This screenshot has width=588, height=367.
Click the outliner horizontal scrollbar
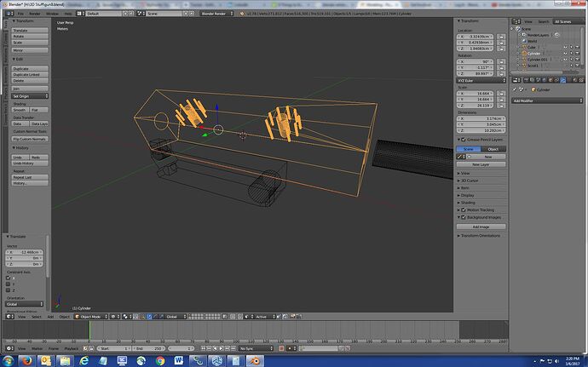point(537,72)
